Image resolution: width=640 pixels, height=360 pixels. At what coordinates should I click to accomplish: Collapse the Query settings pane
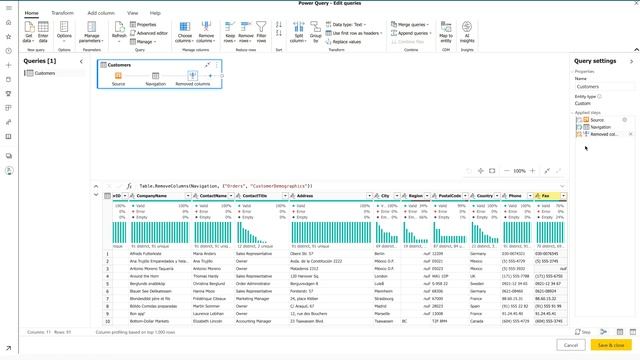[x=631, y=61]
